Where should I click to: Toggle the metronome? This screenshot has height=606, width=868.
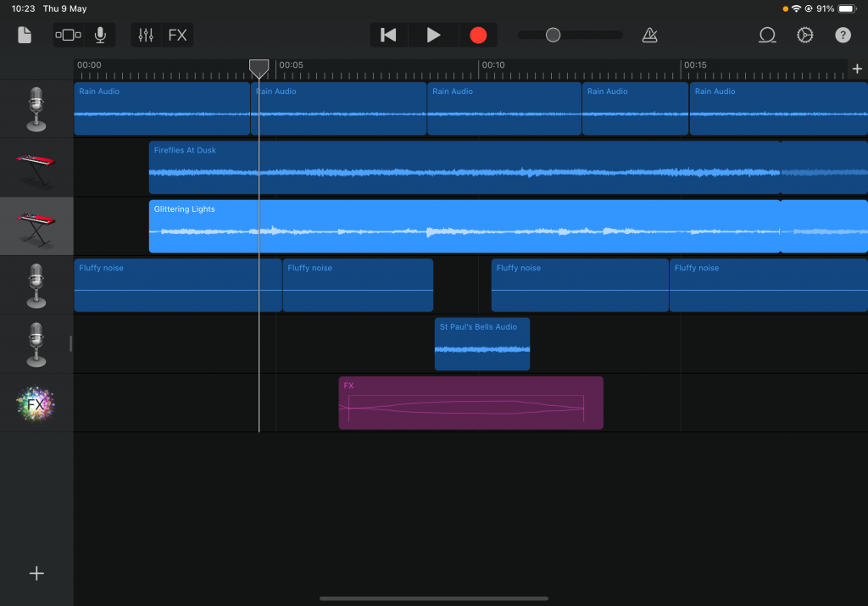point(650,36)
